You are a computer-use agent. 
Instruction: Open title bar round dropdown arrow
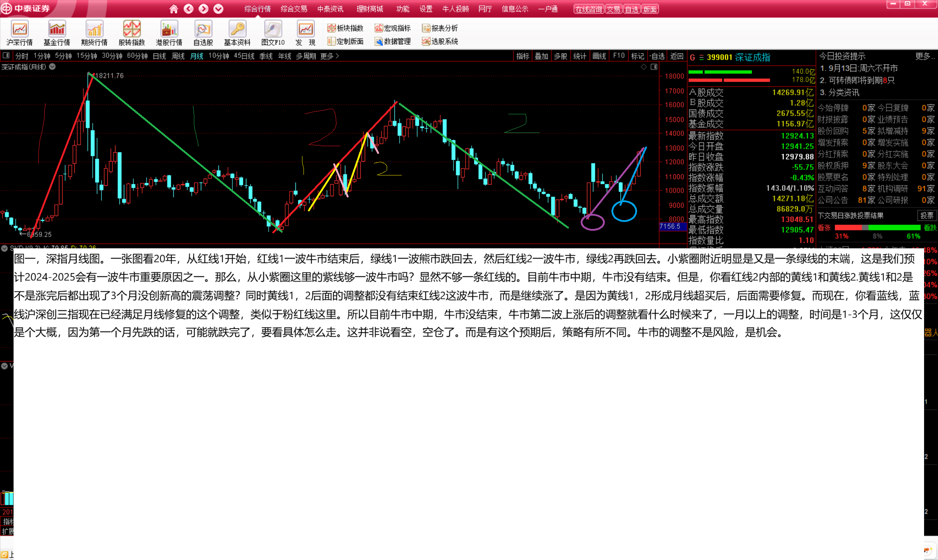[218, 9]
